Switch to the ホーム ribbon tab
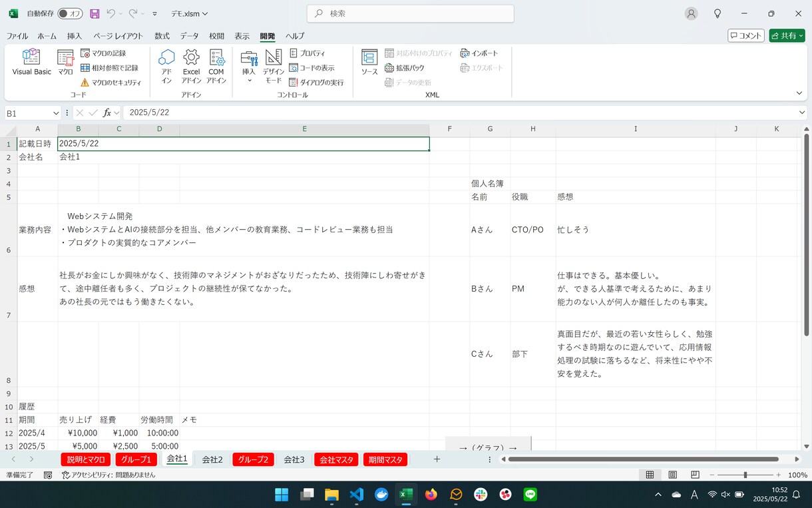 tap(47, 36)
